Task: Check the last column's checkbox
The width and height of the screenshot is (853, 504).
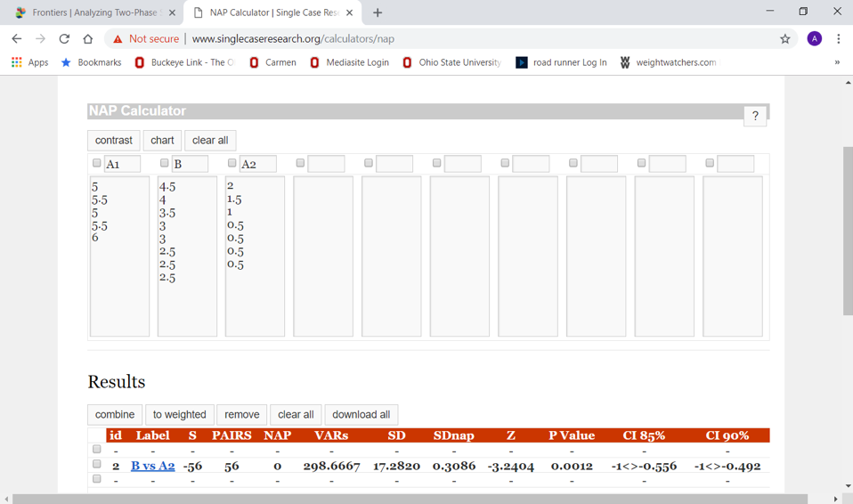Action: (710, 163)
